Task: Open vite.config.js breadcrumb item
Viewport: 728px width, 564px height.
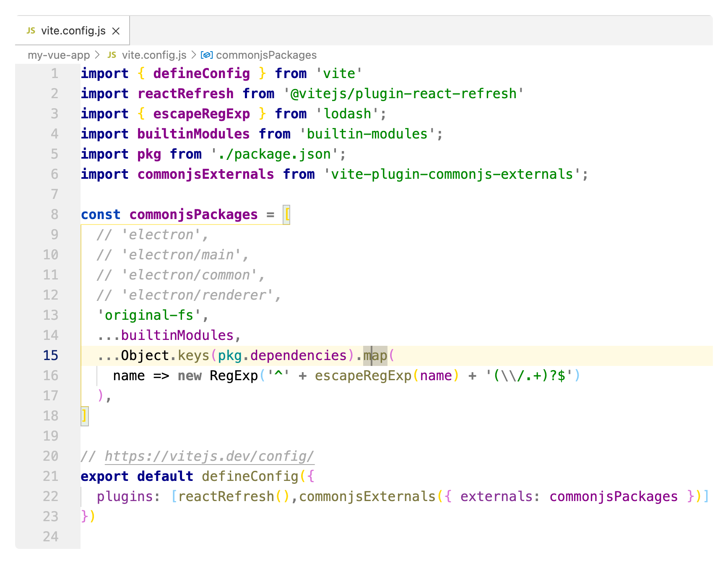Action: click(x=154, y=55)
